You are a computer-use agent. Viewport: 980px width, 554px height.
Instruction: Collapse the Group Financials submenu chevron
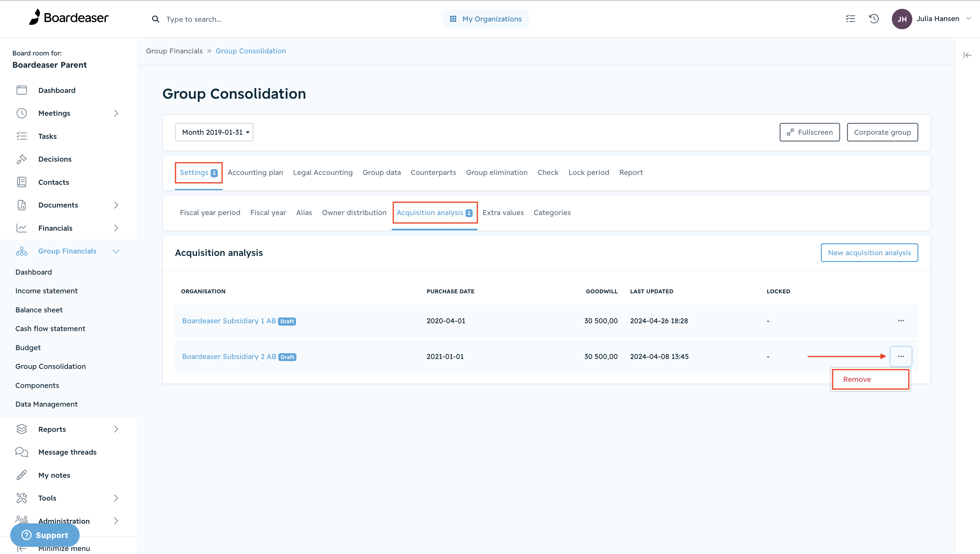pyautogui.click(x=116, y=251)
